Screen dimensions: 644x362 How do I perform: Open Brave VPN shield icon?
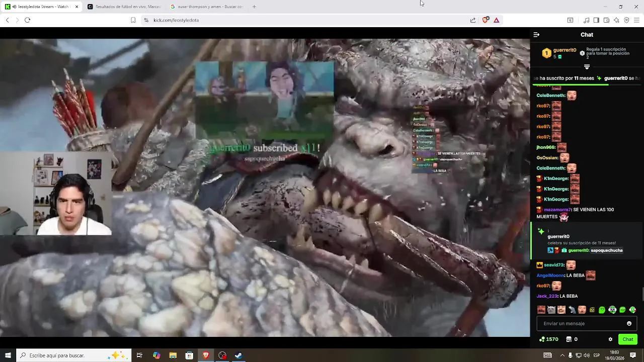click(x=626, y=20)
